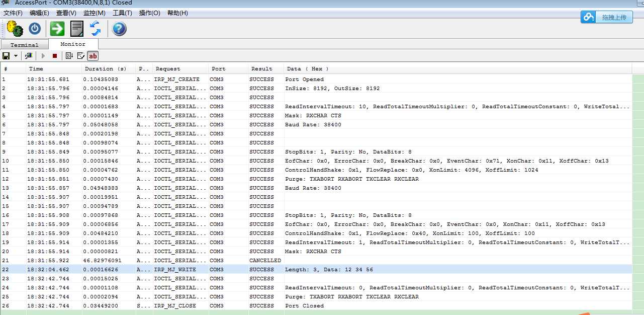Image resolution: width=644 pixels, height=315 pixels.
Task: Click the clear log pencil icon
Action: pos(81,56)
